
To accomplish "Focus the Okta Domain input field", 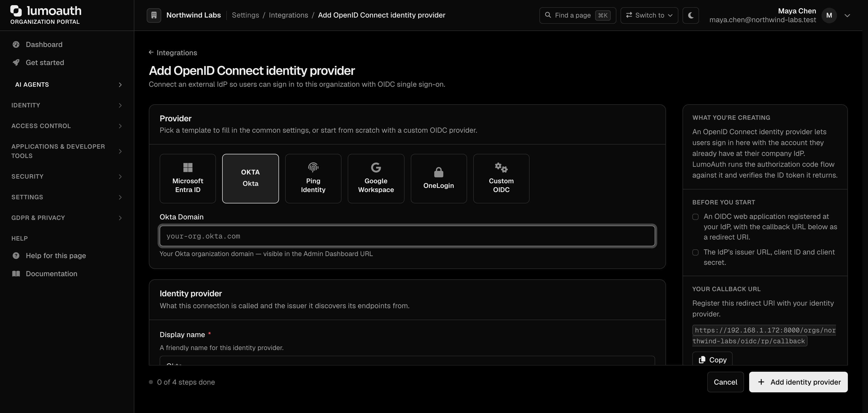I will pos(407,236).
